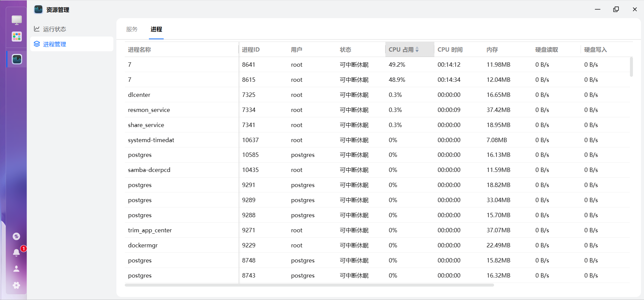This screenshot has height=300, width=644.
Task: Click the 18.95MB memory value
Action: click(498, 125)
